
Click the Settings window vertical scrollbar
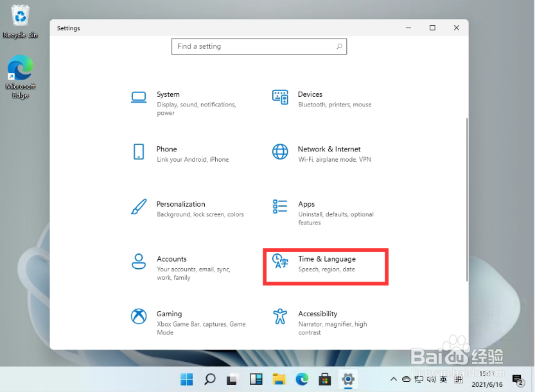coord(467,200)
